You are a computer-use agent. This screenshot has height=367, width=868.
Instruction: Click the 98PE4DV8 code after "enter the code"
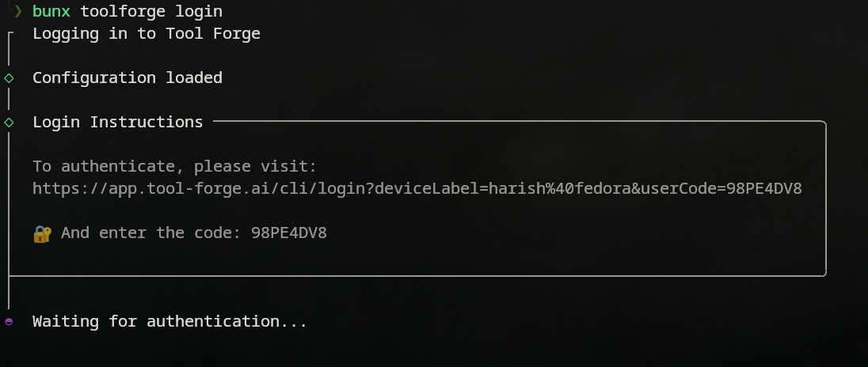pos(288,233)
